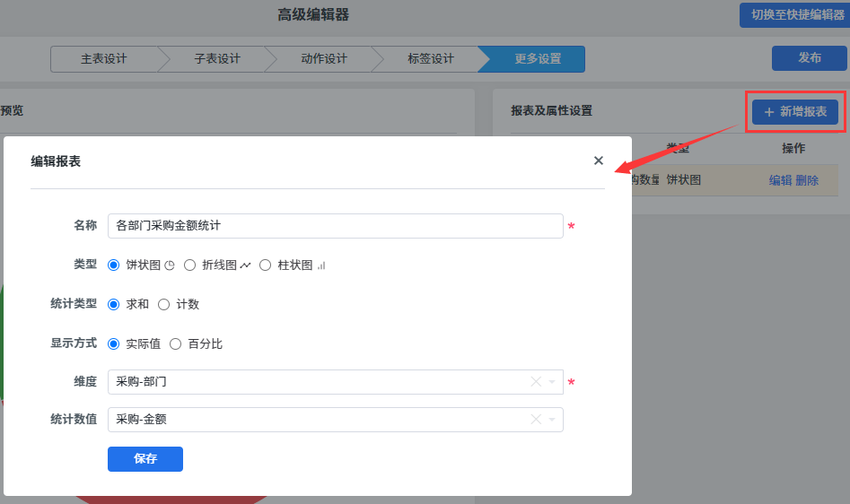The image size is (850, 504).
Task: Click the 删除 link in the report row
Action: click(x=807, y=180)
